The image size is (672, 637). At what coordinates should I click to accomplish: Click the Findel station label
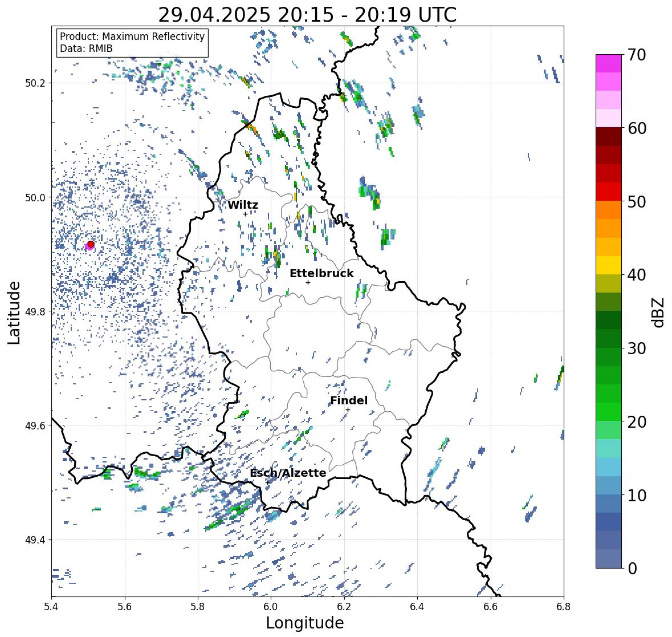pyautogui.click(x=349, y=400)
